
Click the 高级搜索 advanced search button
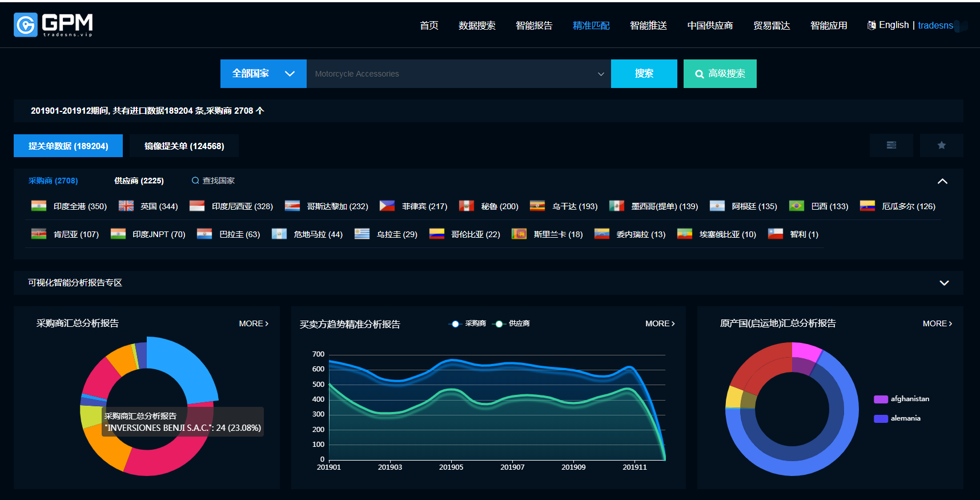[720, 74]
